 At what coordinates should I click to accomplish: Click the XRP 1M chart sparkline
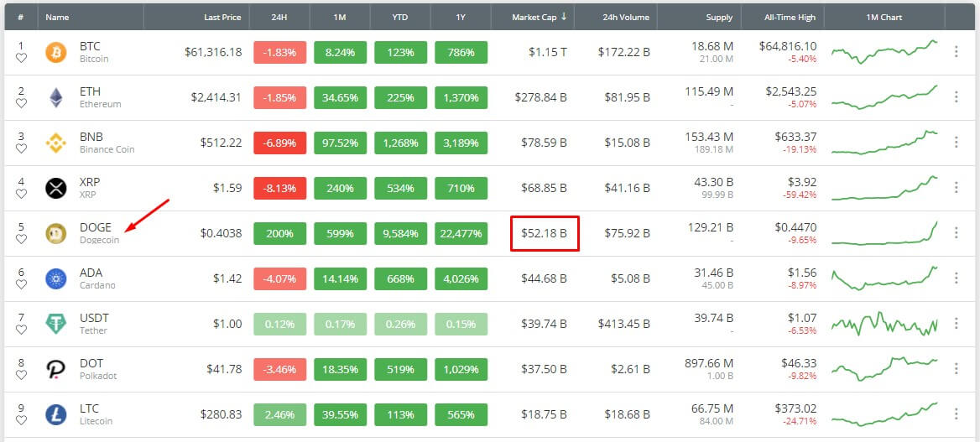point(884,188)
